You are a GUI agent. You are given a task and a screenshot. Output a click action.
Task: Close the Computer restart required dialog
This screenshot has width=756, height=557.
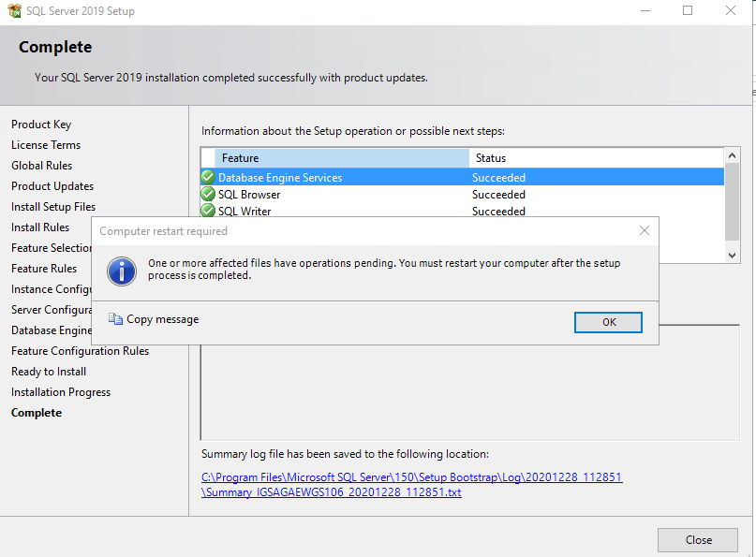[645, 231]
